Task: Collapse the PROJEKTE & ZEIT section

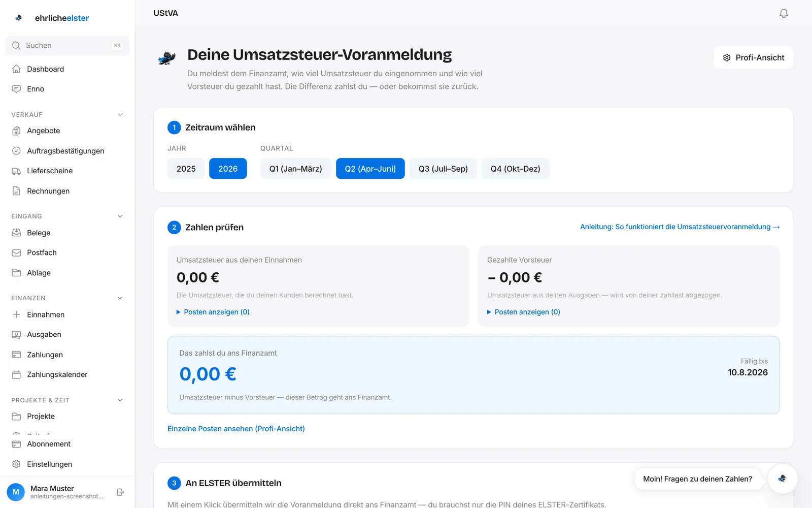Action: (120, 400)
